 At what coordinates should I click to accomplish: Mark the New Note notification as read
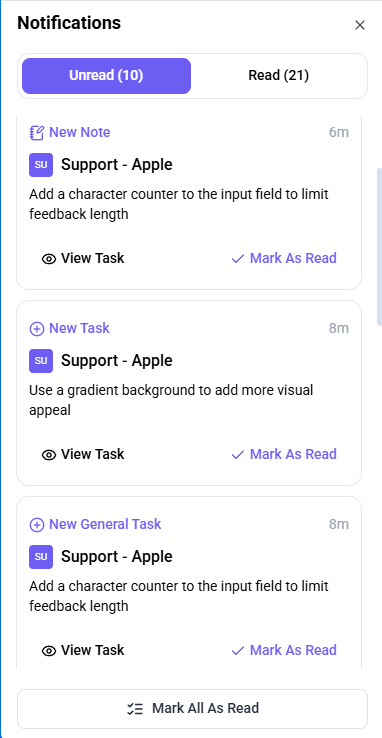284,258
